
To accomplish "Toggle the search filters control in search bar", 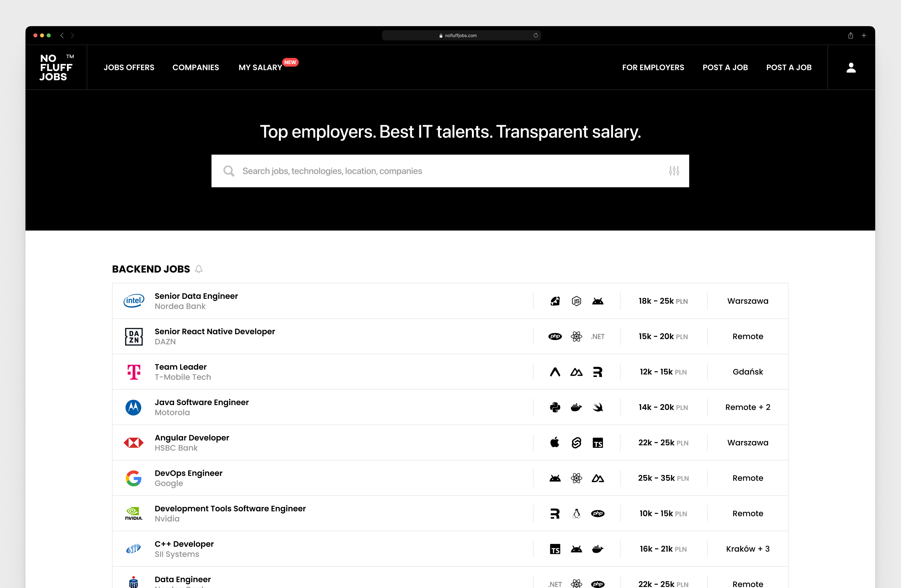I will (674, 171).
